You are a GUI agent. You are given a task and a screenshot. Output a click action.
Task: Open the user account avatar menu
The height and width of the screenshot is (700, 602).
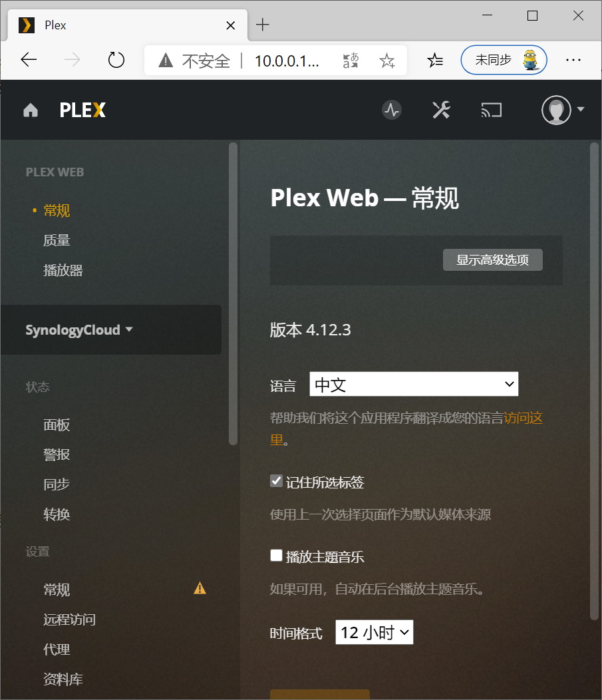point(562,110)
